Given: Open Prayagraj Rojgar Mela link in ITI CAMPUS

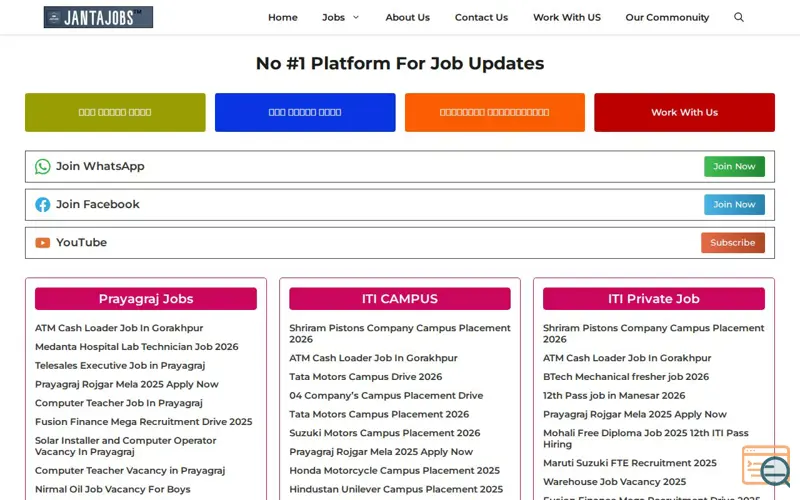Looking at the screenshot, I should click(381, 452).
